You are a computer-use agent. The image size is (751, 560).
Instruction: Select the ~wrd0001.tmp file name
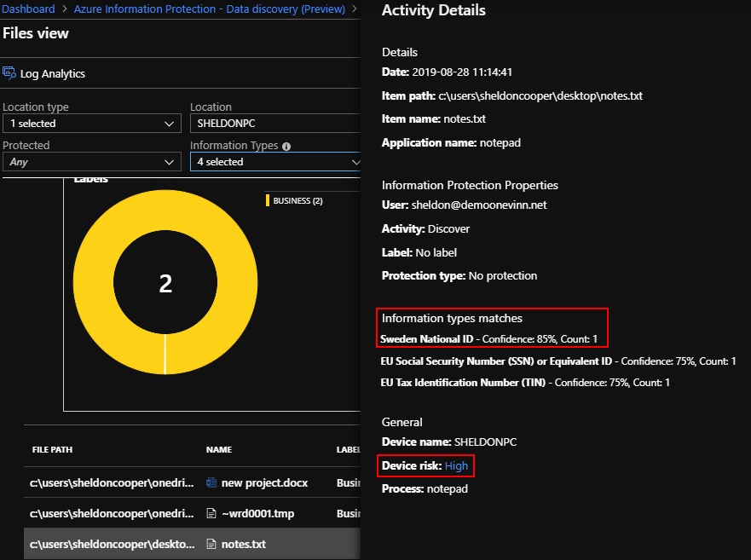[x=259, y=513]
